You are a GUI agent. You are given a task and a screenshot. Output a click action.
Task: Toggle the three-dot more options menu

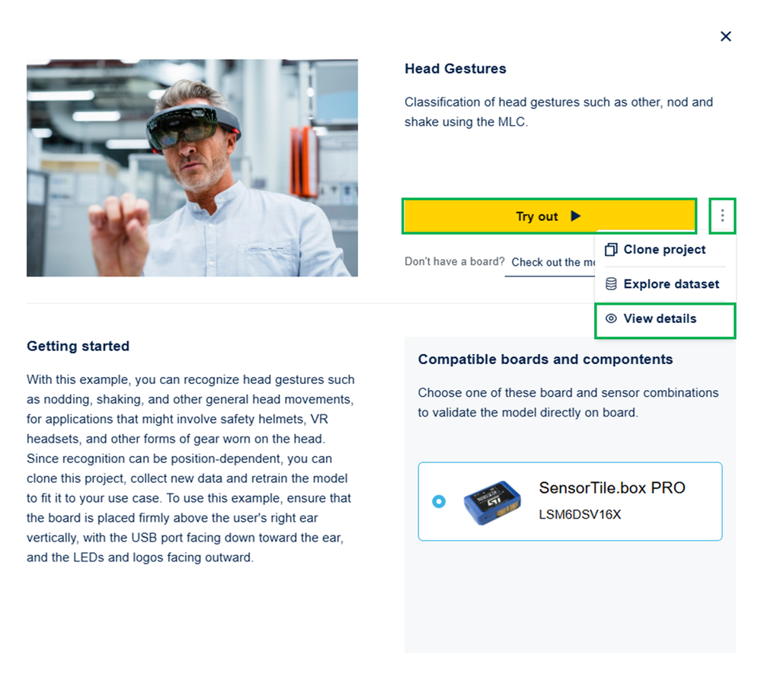tap(722, 216)
